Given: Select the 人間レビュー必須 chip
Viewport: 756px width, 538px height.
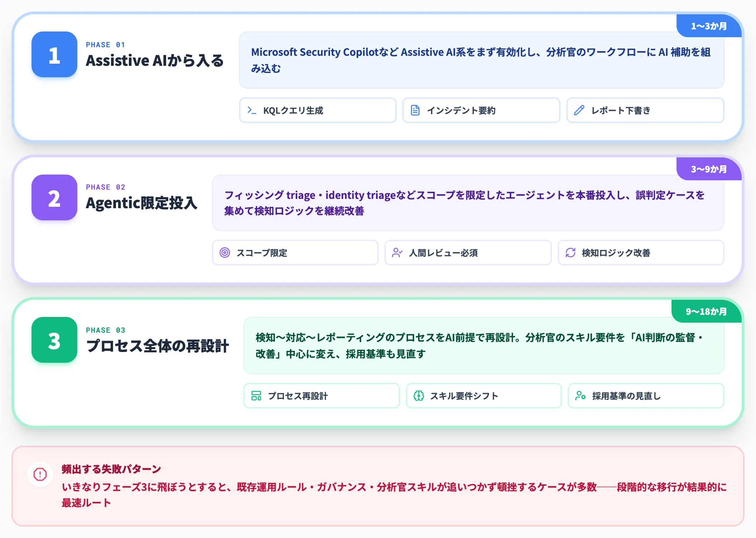Looking at the screenshot, I should click(468, 253).
